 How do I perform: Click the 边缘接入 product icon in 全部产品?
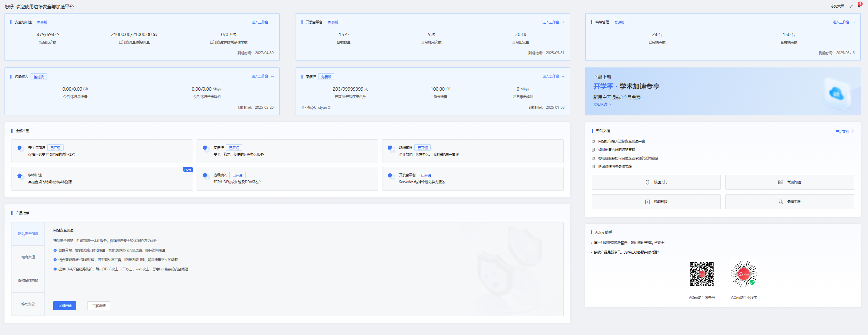point(206,176)
